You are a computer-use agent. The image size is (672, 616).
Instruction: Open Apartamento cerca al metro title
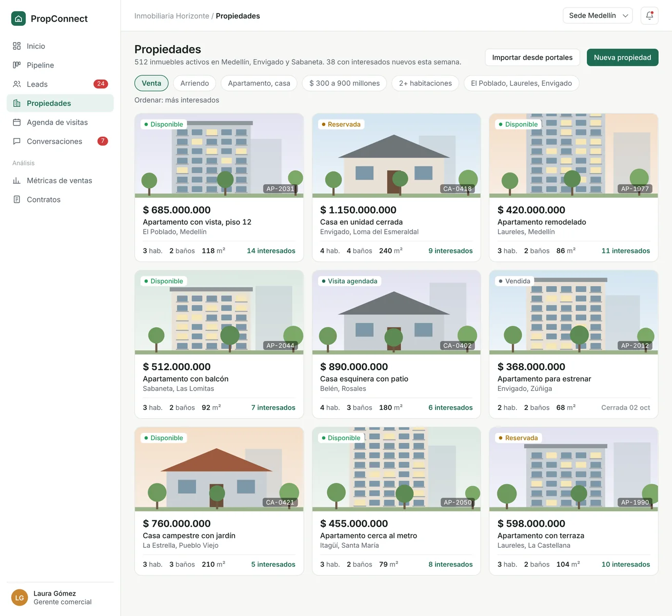(x=368, y=535)
